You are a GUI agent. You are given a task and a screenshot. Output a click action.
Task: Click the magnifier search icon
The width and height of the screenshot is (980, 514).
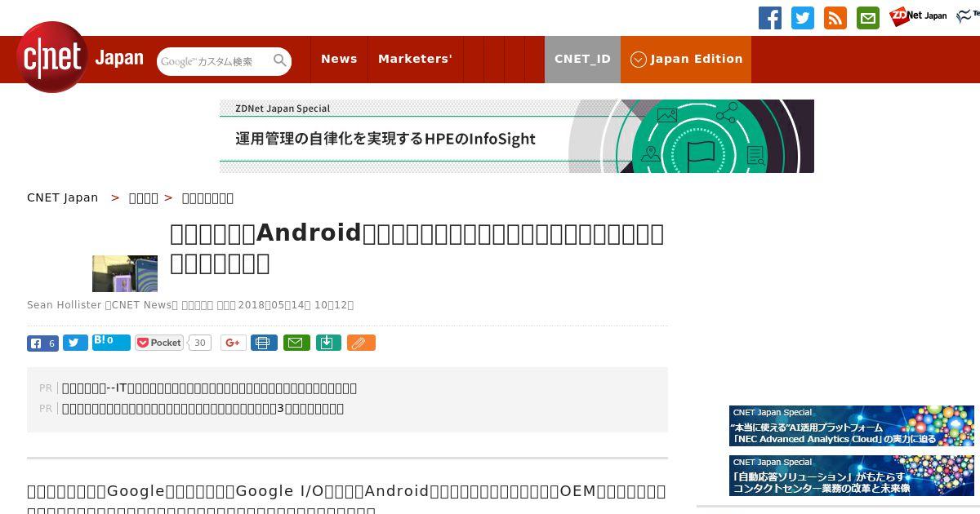point(280,61)
